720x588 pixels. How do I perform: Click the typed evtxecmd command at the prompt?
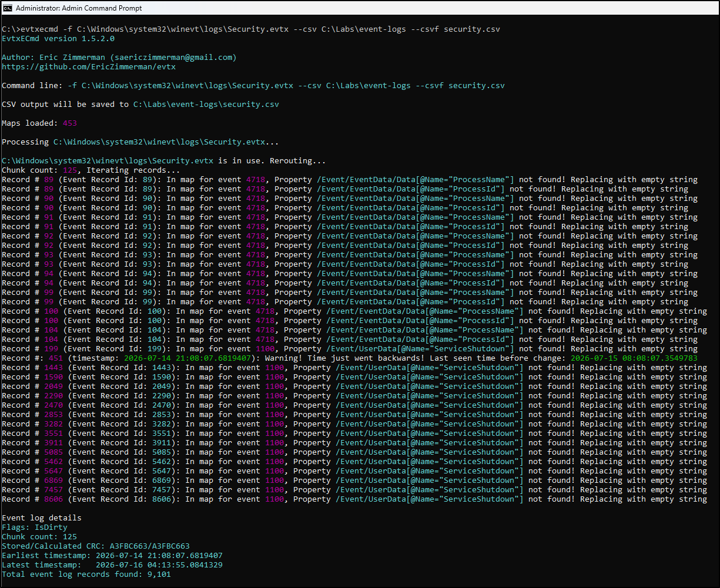click(260, 29)
